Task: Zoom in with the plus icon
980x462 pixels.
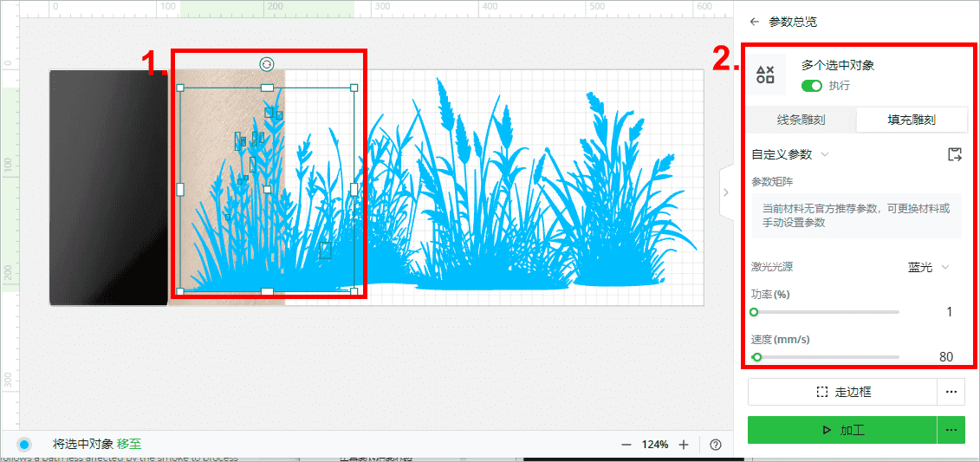Action: [684, 445]
